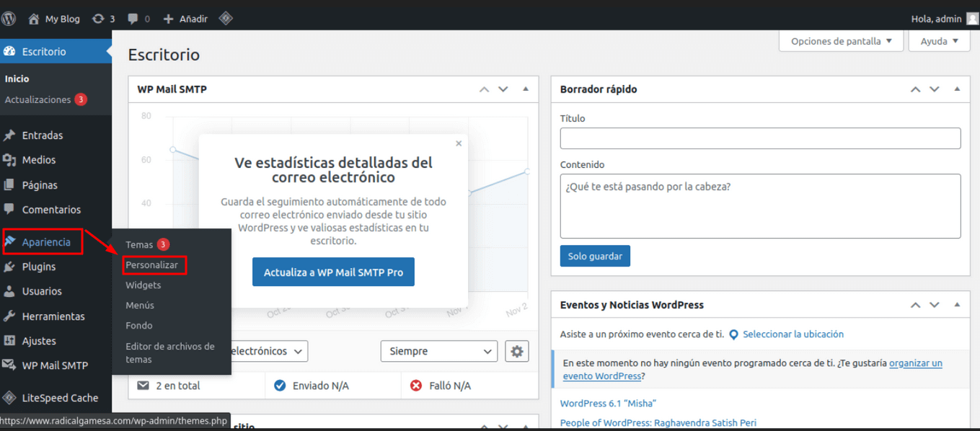Open the Siempre time range dropdown
This screenshot has width=980, height=431.
click(439, 351)
